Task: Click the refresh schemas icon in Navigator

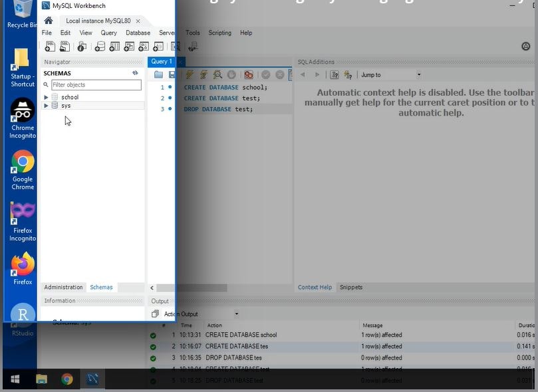Action: click(136, 72)
